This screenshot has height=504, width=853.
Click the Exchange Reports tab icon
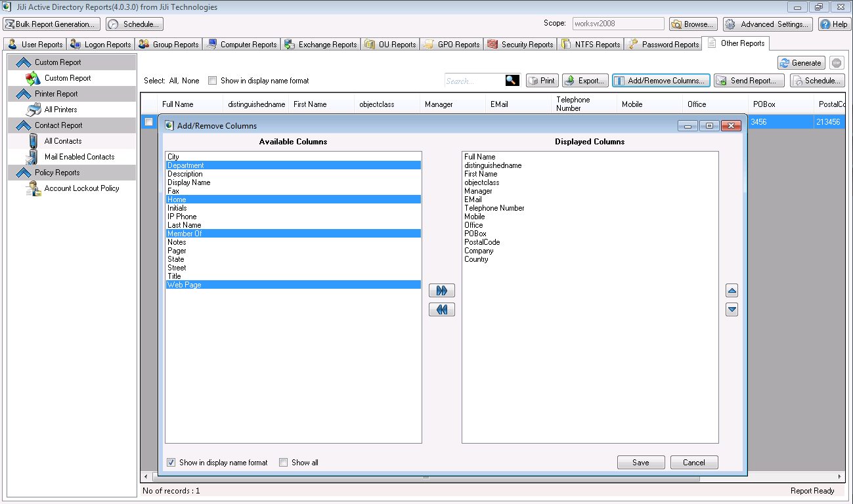290,45
